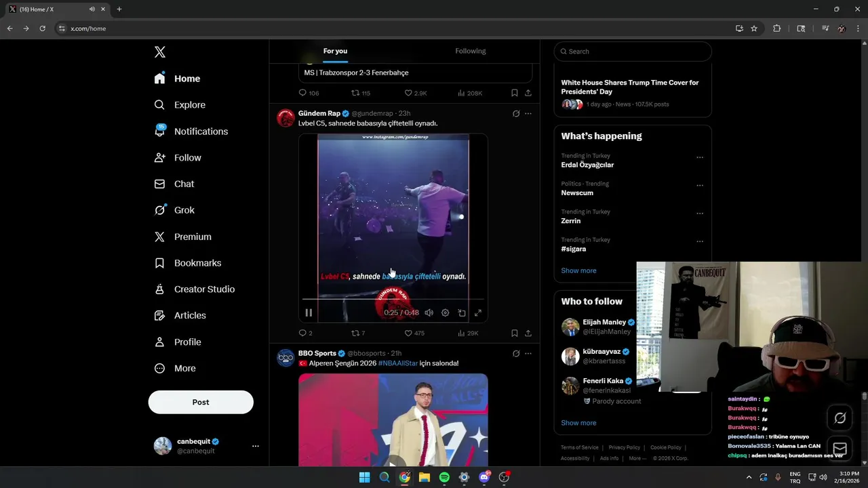Image resolution: width=868 pixels, height=488 pixels.
Task: Like the Trabzonspor-Fenerbahçe post with 2.9K likes
Action: (x=415, y=93)
